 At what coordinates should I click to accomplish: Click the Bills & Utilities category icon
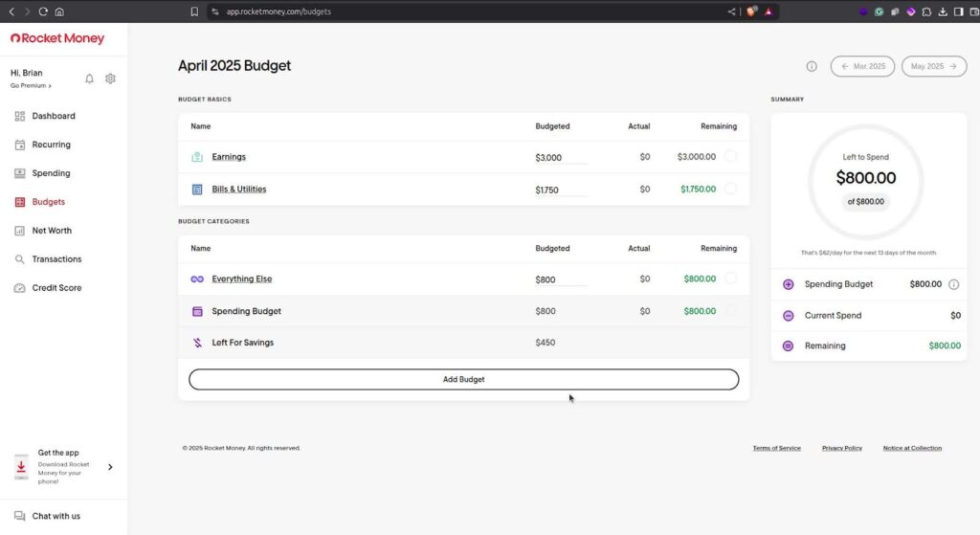197,189
